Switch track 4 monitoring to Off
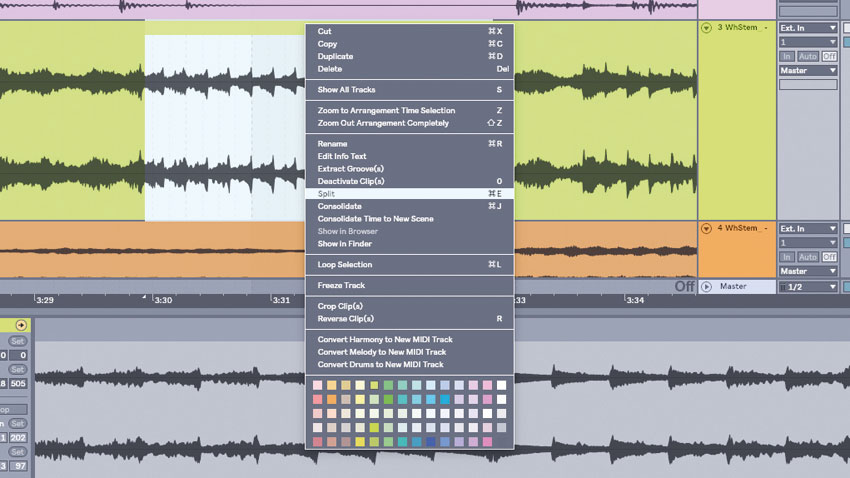850x478 pixels. (829, 257)
